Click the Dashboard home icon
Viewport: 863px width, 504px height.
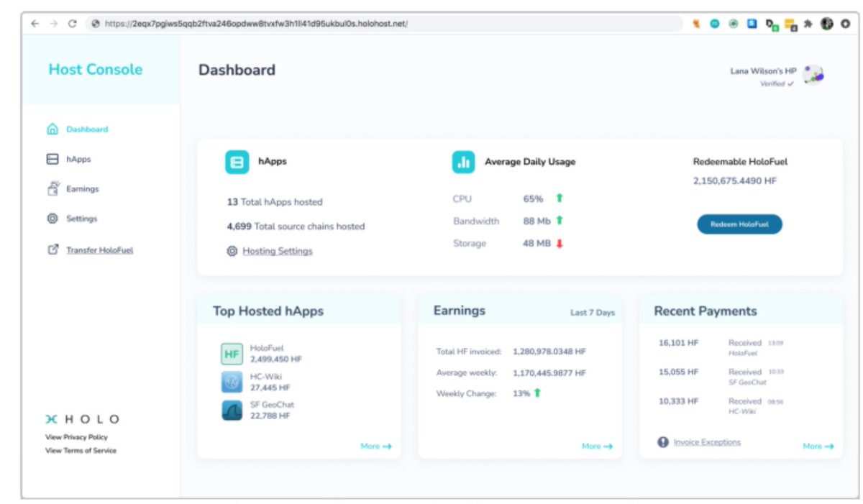pyautogui.click(x=52, y=129)
